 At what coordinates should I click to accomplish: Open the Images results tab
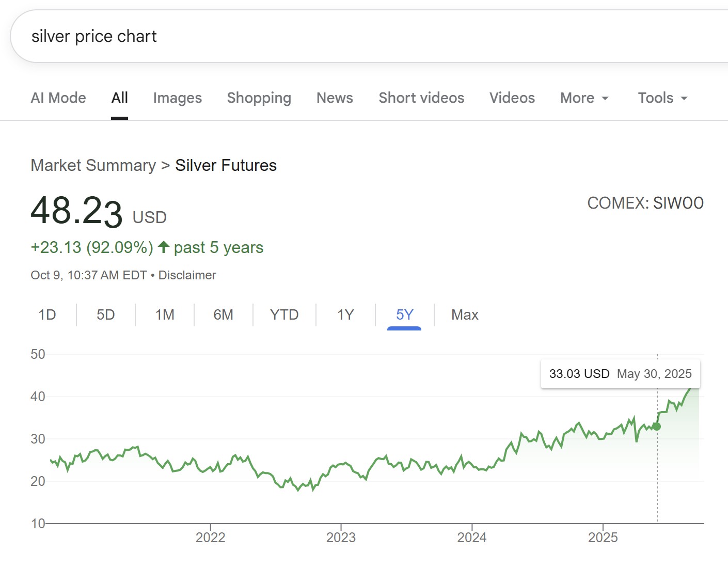(x=177, y=98)
